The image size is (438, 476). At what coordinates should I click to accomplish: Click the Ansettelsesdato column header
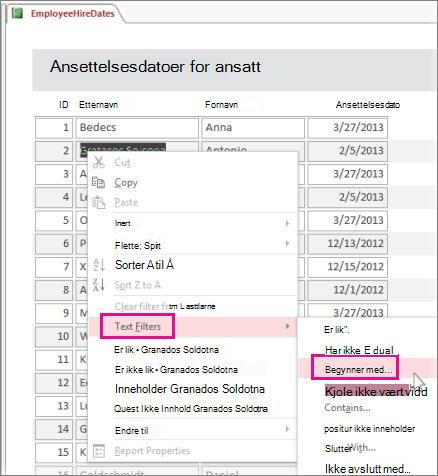point(368,105)
